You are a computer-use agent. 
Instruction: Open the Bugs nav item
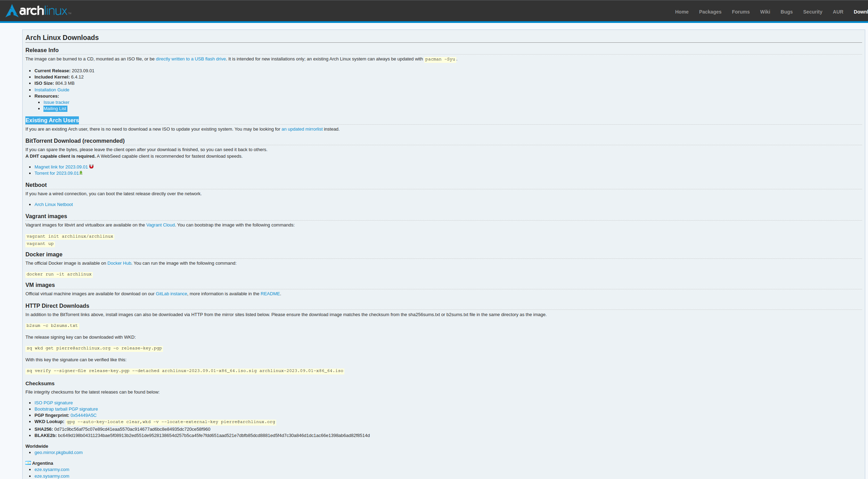coord(786,12)
